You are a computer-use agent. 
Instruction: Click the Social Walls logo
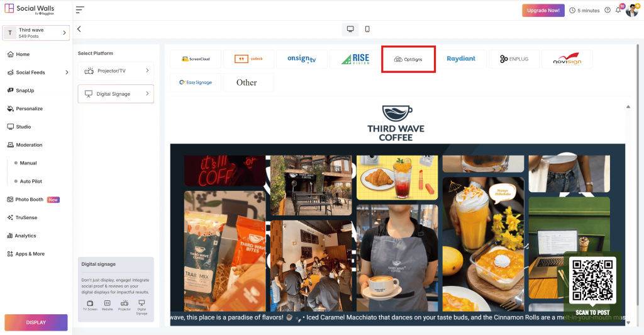[29, 9]
